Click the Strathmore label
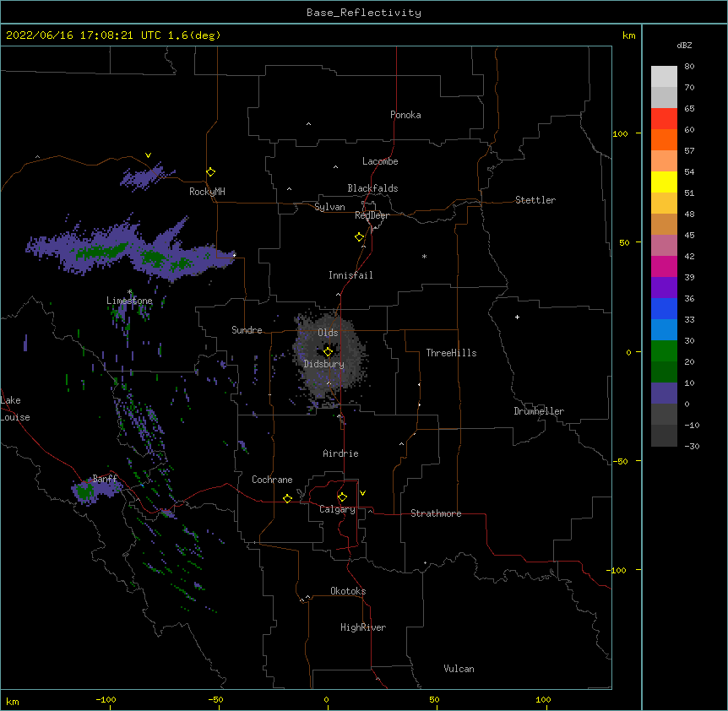 tap(436, 513)
